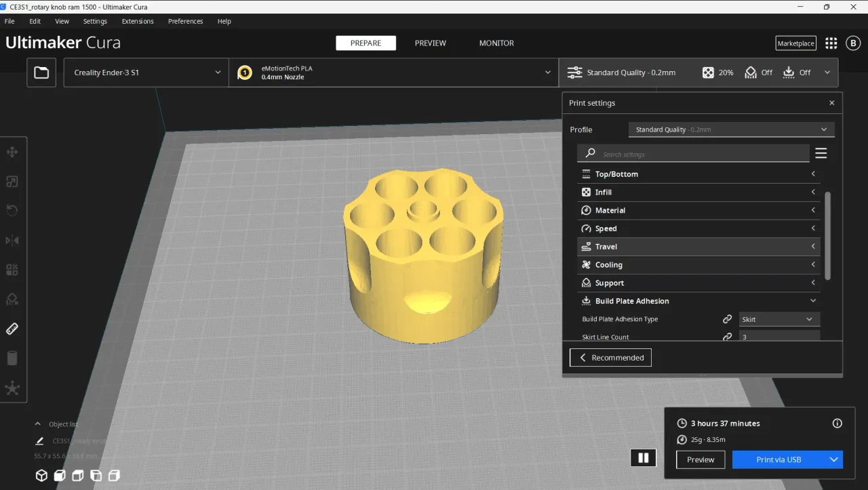Switch to the PREVIEW tab

tap(430, 43)
